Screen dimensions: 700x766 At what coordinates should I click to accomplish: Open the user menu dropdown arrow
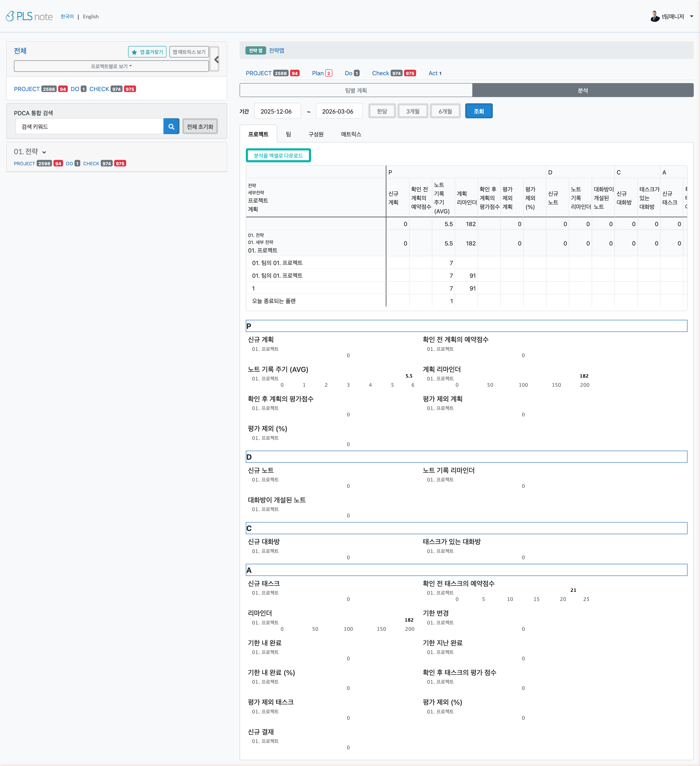click(691, 16)
